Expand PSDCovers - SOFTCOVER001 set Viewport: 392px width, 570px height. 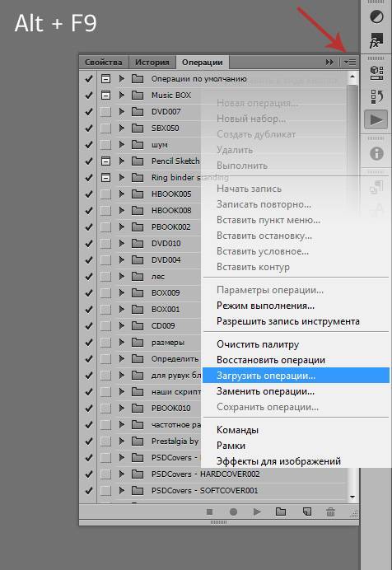(x=122, y=490)
